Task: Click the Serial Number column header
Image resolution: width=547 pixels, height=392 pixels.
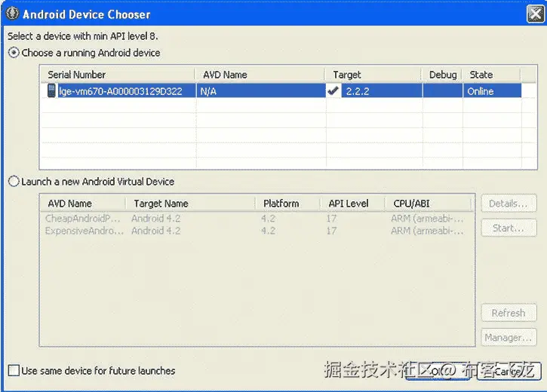Action: [118, 75]
